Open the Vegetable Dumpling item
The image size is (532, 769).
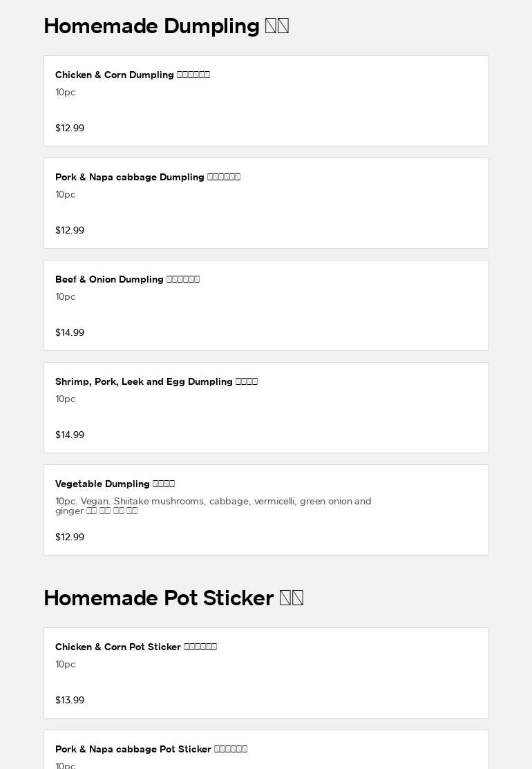coord(266,510)
